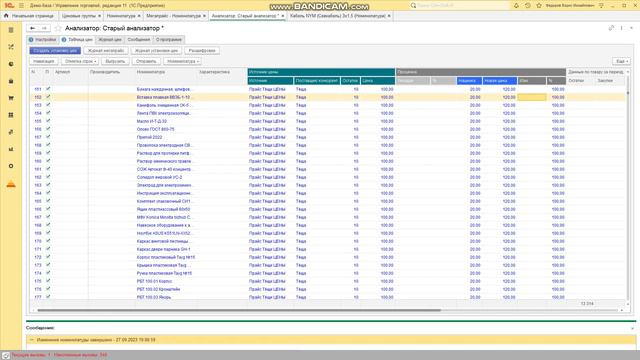Click the status bar calls icon
The width and height of the screenshot is (640, 360).
point(6,356)
